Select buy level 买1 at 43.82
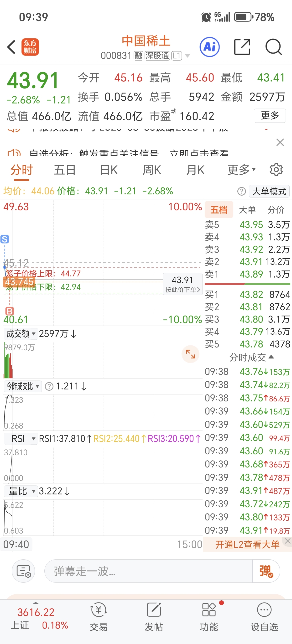Image resolution: width=292 pixels, height=644 pixels. click(247, 295)
